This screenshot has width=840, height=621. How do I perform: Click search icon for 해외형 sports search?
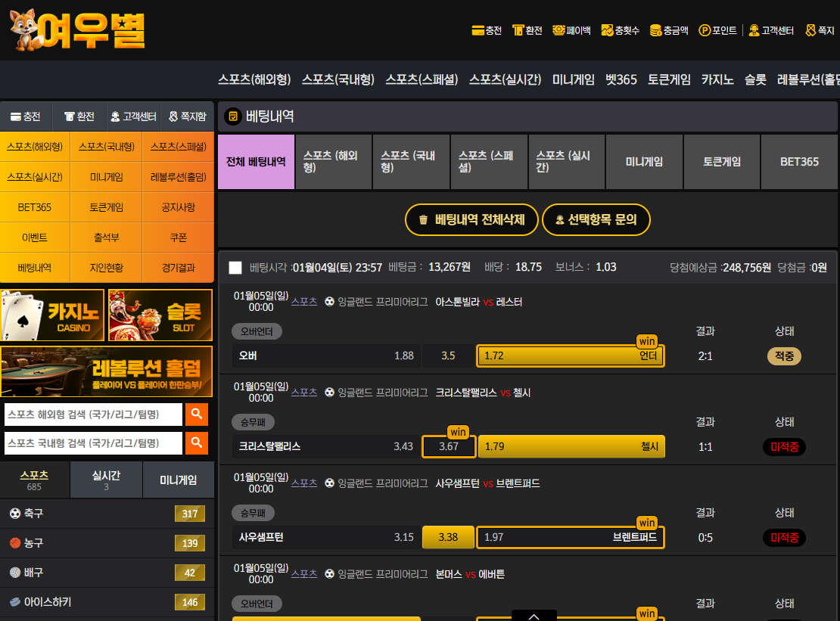pos(197,414)
